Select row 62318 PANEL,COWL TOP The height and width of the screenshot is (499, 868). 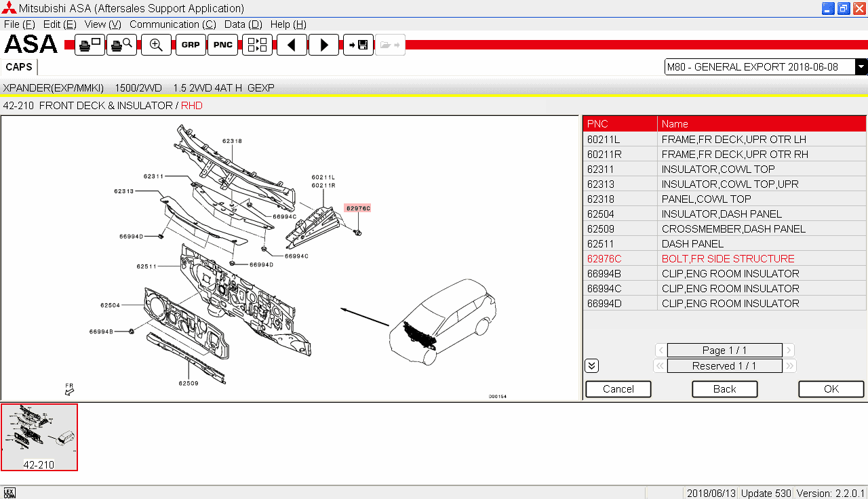(724, 199)
